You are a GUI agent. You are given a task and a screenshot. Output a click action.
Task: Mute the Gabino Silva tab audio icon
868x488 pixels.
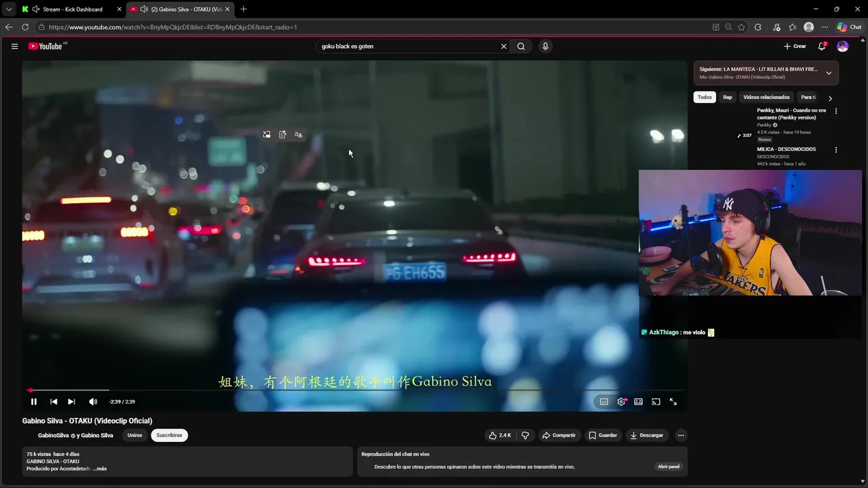(x=144, y=9)
